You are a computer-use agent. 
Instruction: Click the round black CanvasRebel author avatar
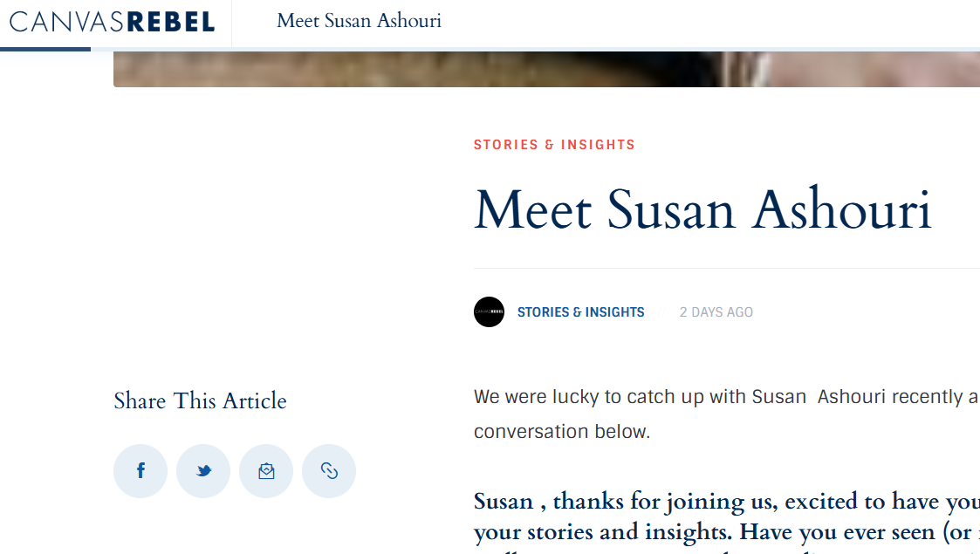pos(489,311)
